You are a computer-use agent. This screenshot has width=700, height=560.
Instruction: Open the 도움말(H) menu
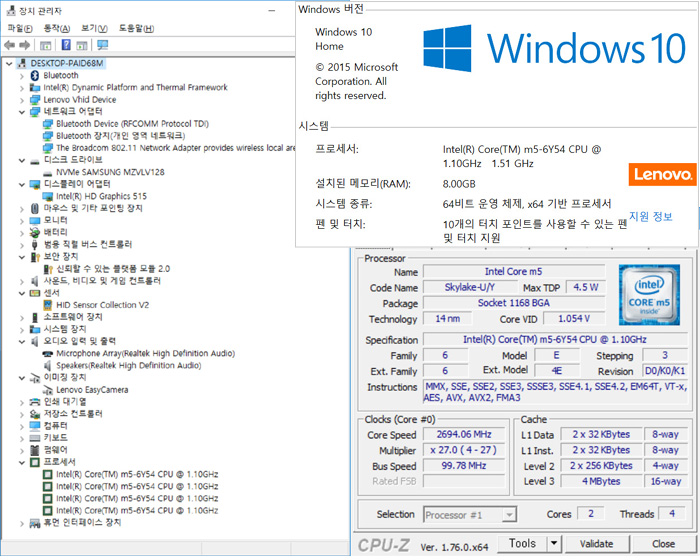coord(136,29)
